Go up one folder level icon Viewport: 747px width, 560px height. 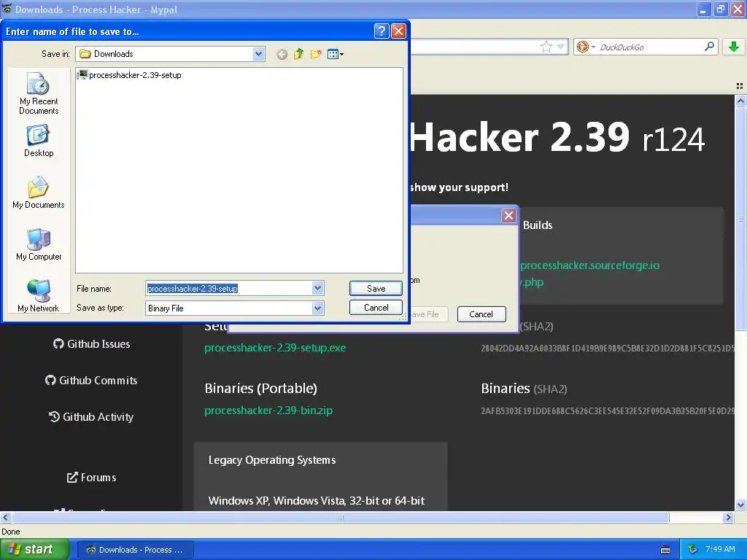[x=298, y=54]
